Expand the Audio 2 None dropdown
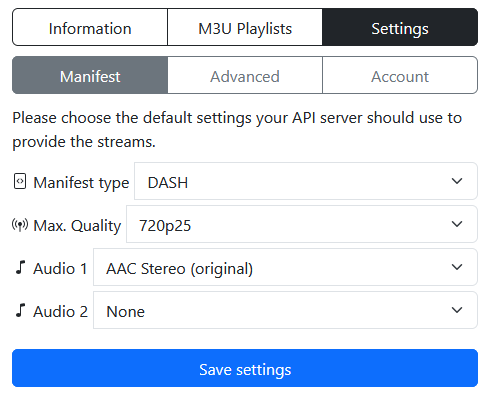The height and width of the screenshot is (402, 484). click(285, 310)
